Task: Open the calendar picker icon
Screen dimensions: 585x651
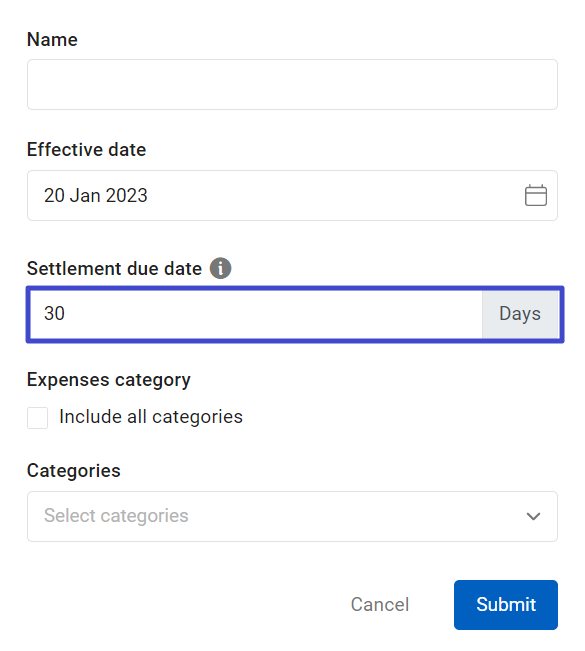Action: [536, 195]
